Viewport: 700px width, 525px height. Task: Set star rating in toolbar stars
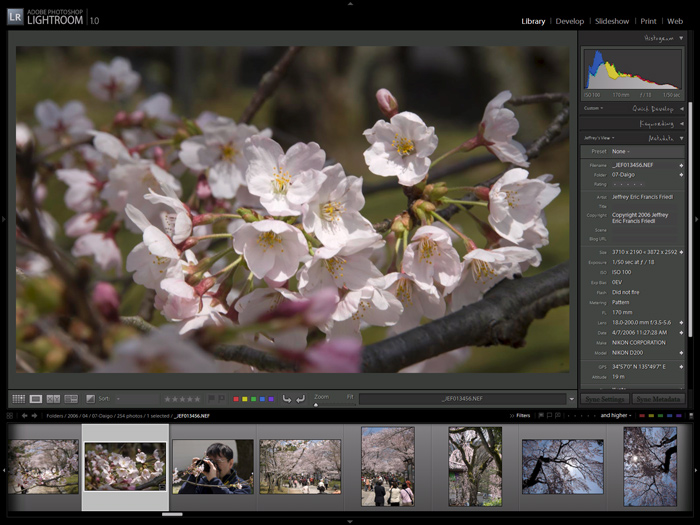[x=182, y=399]
